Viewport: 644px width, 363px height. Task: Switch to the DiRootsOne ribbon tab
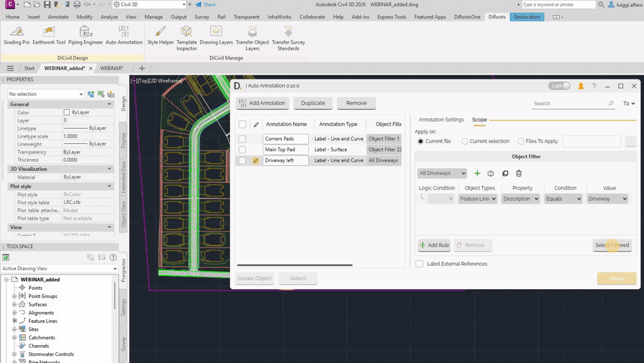point(467,17)
